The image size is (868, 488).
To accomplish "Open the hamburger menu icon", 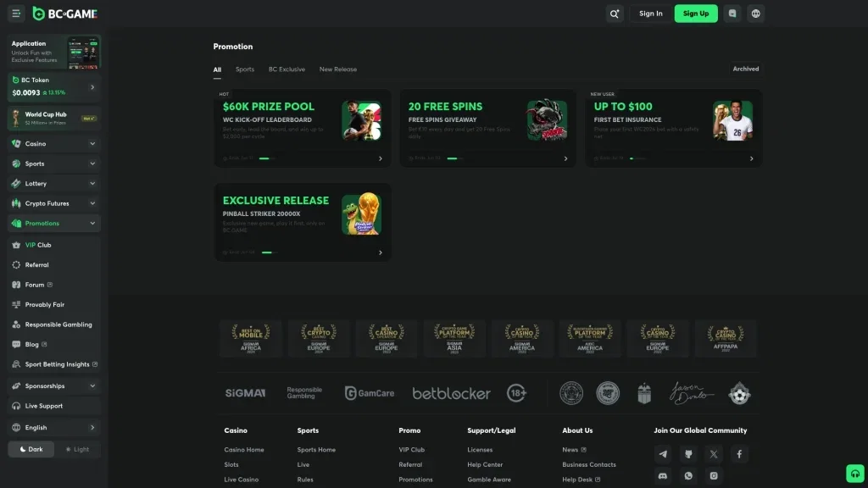I will pos(16,14).
